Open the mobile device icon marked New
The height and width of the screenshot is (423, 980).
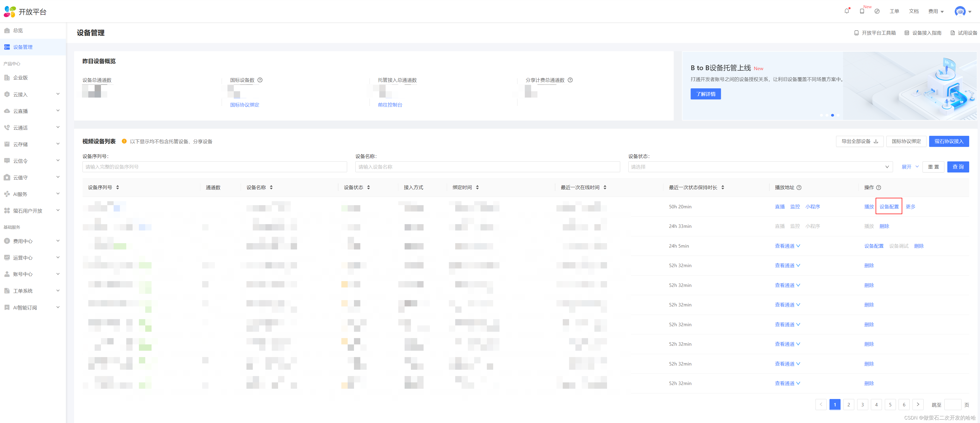tap(862, 11)
